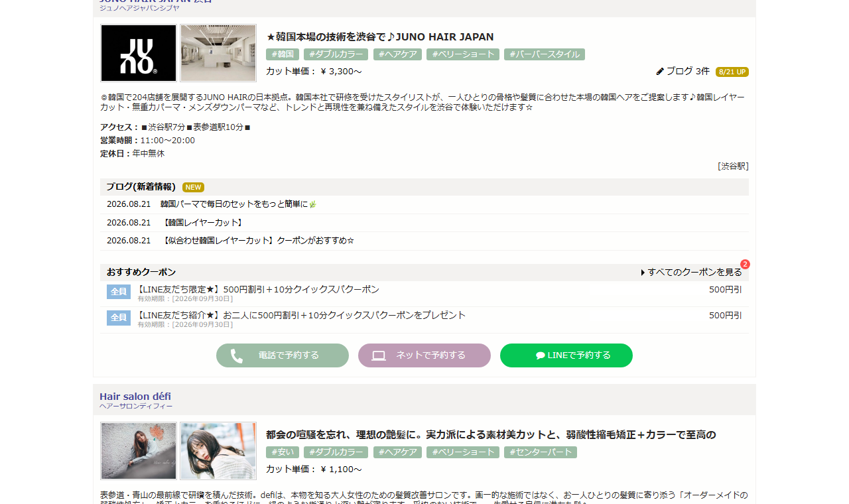Click the laptop icon in ネットで予約する
The height and width of the screenshot is (504, 849).
pos(379,356)
